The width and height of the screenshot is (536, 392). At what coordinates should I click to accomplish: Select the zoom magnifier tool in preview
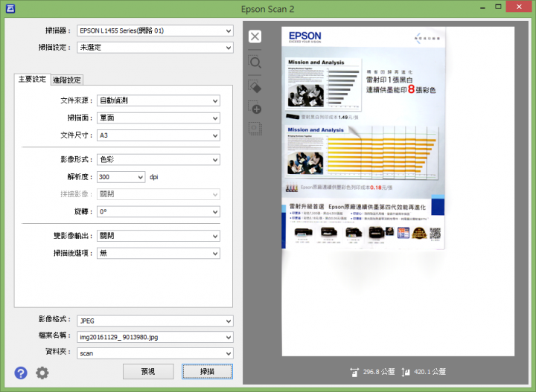coord(255,62)
